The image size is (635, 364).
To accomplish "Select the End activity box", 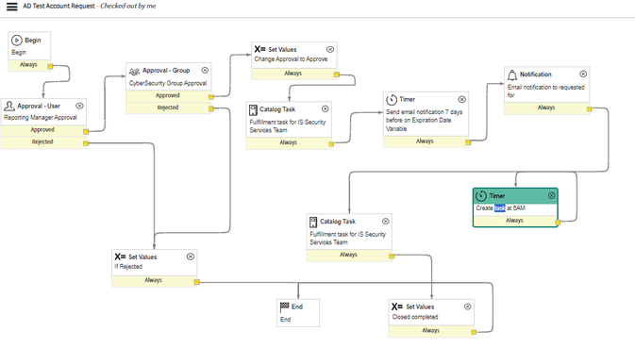I will tap(298, 312).
